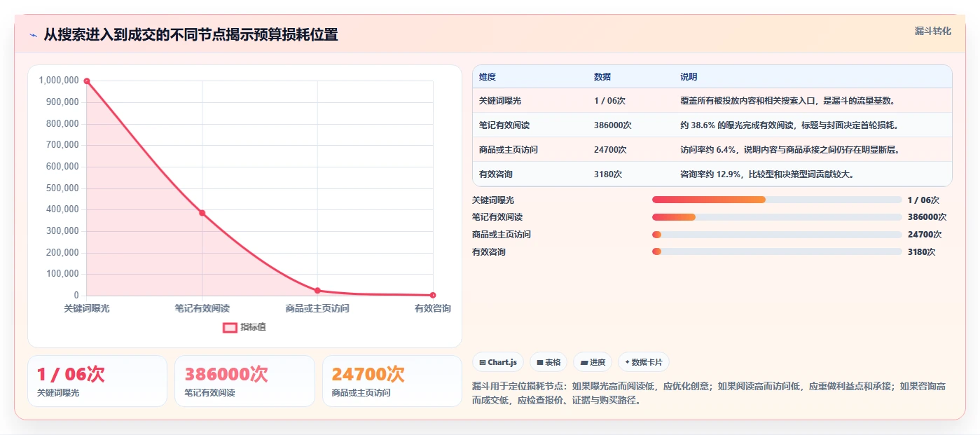The width and height of the screenshot is (980, 435).
Task: Click the 24700次 value in the table
Action: click(x=610, y=150)
